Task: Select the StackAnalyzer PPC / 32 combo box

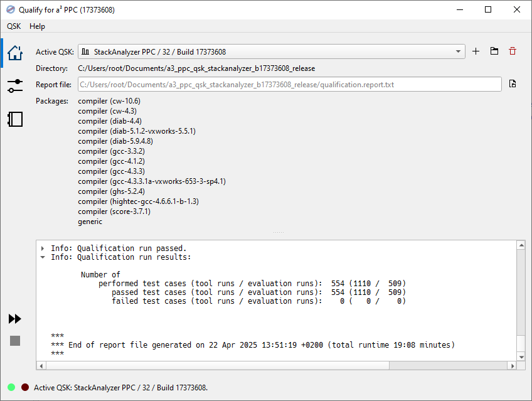Action: 272,51
